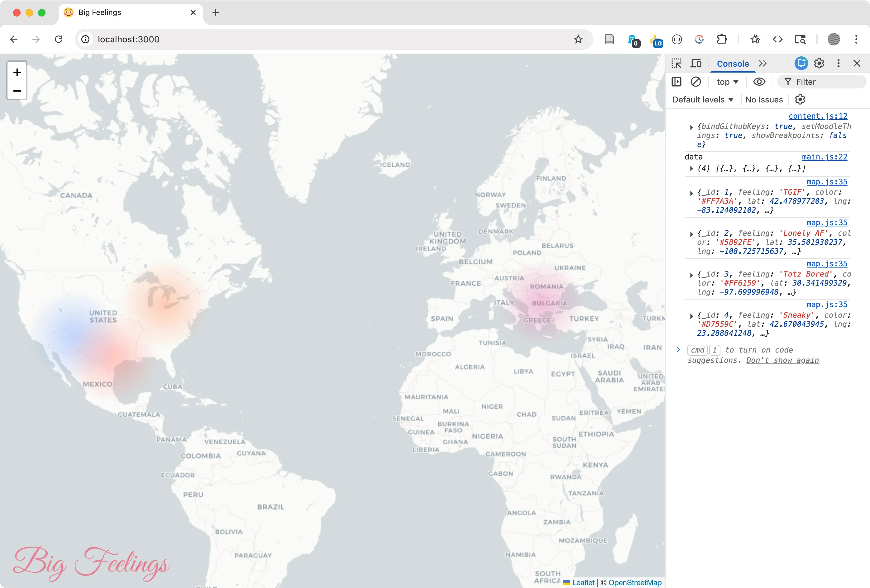Open the live expression eye icon
Screen dimensions: 870x588
(x=759, y=82)
